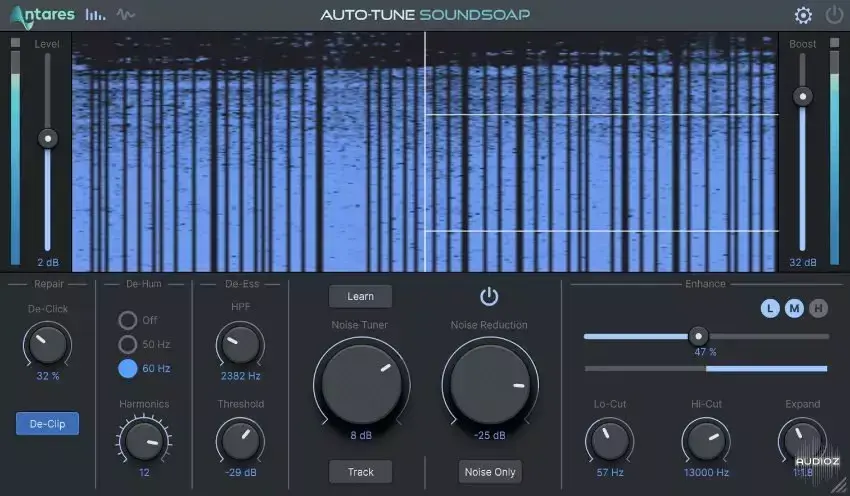Click the Noise Reduction knob
Screen dimensions: 850x496
(490, 384)
